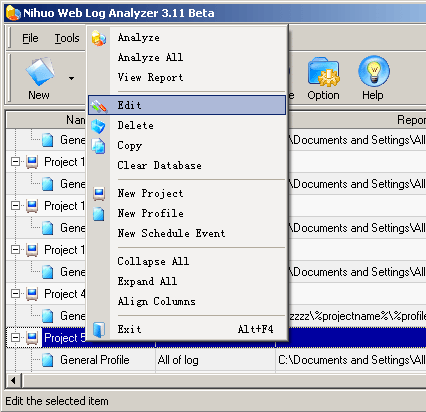Click Exit Alt+F4 menu entry

(187, 329)
